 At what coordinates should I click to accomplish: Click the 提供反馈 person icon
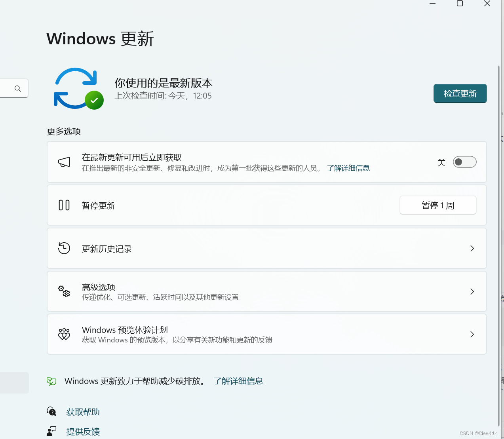tap(51, 431)
